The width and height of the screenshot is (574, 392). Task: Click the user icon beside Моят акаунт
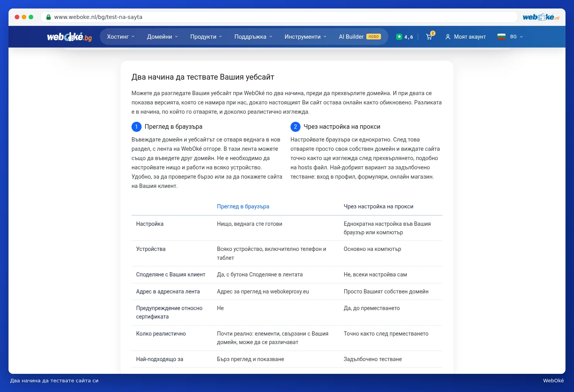[x=448, y=37]
